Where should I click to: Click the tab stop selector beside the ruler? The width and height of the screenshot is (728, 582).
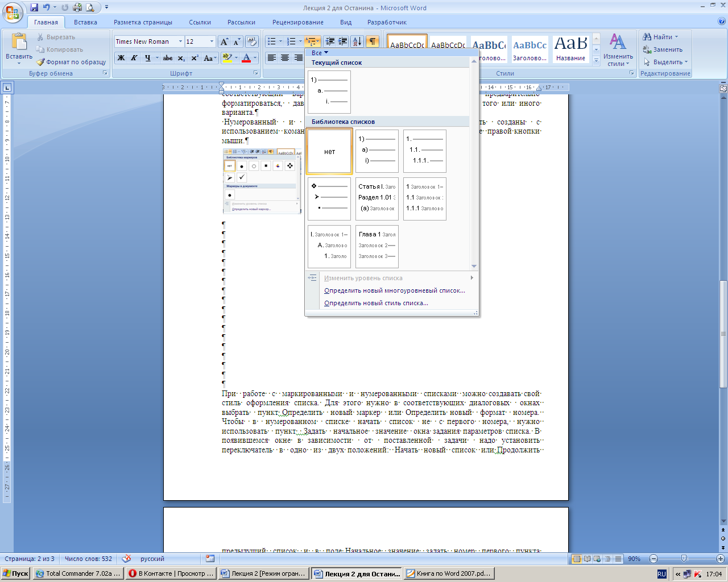coord(7,88)
